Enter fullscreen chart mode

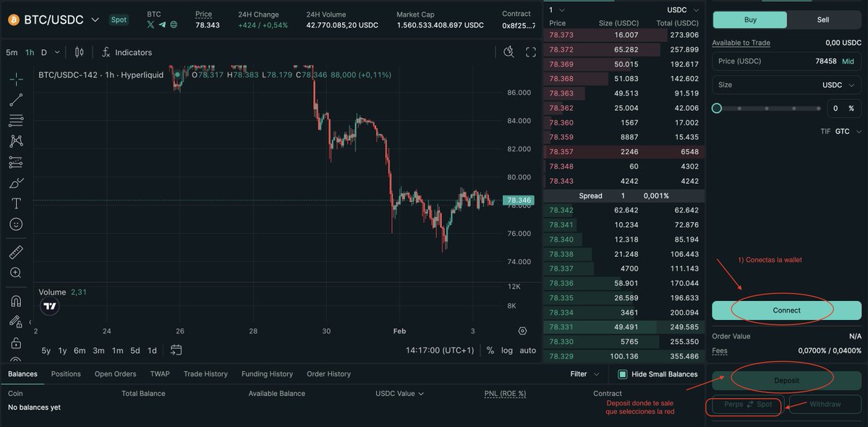tap(531, 51)
